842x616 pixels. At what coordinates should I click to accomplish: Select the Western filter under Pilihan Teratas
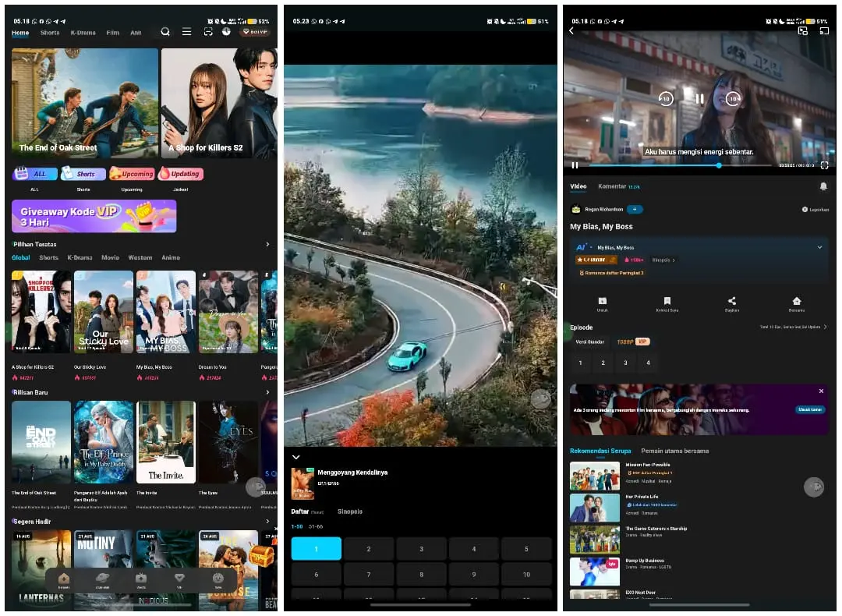click(x=140, y=258)
